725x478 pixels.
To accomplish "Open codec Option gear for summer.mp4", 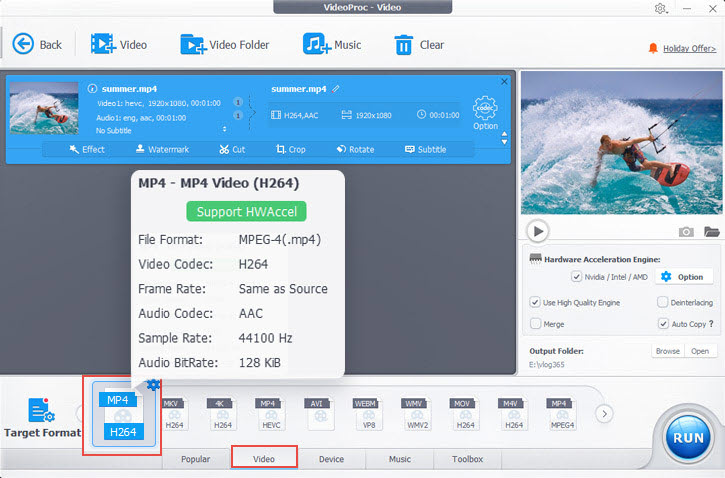I will coord(485,113).
